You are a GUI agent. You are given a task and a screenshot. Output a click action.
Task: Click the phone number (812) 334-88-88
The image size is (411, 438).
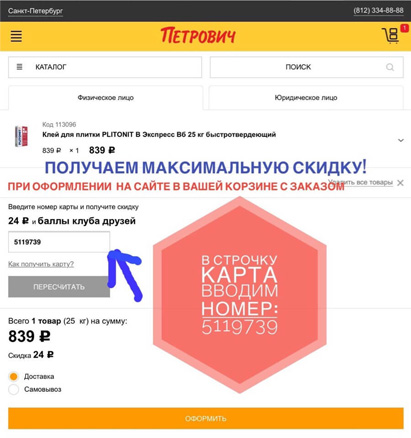pos(378,11)
